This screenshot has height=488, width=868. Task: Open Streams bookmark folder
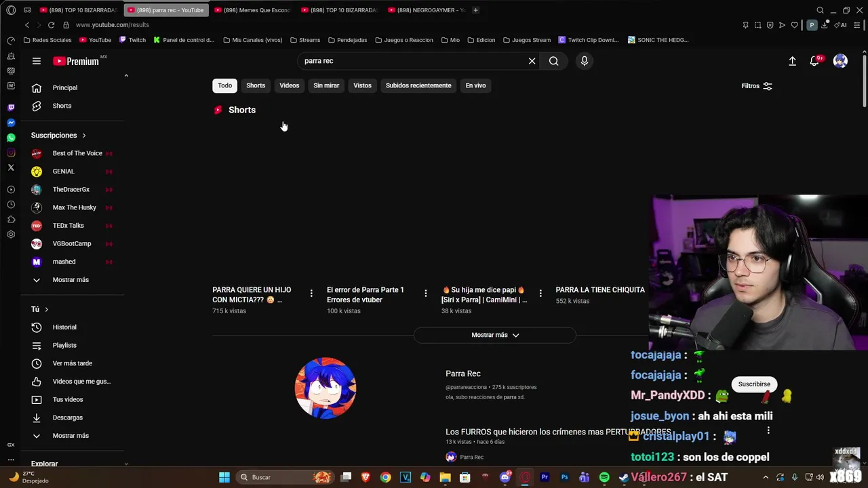(304, 40)
